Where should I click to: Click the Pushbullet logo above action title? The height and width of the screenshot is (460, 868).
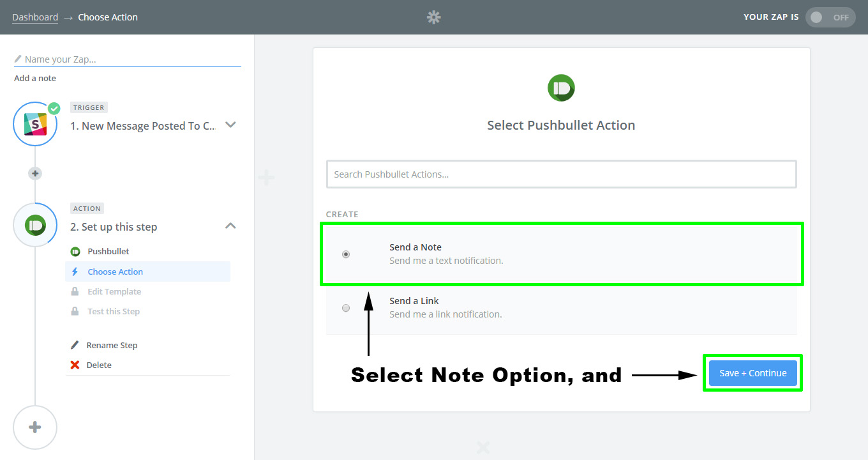click(x=561, y=88)
